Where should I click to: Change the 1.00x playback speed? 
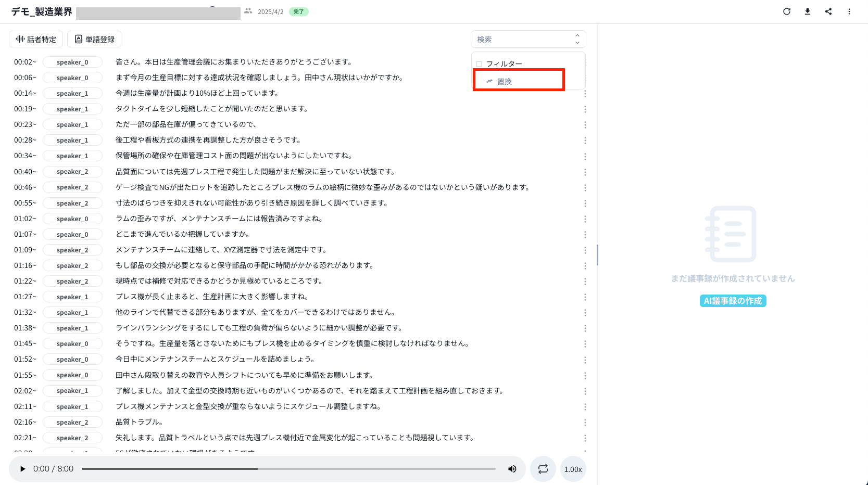coord(573,469)
